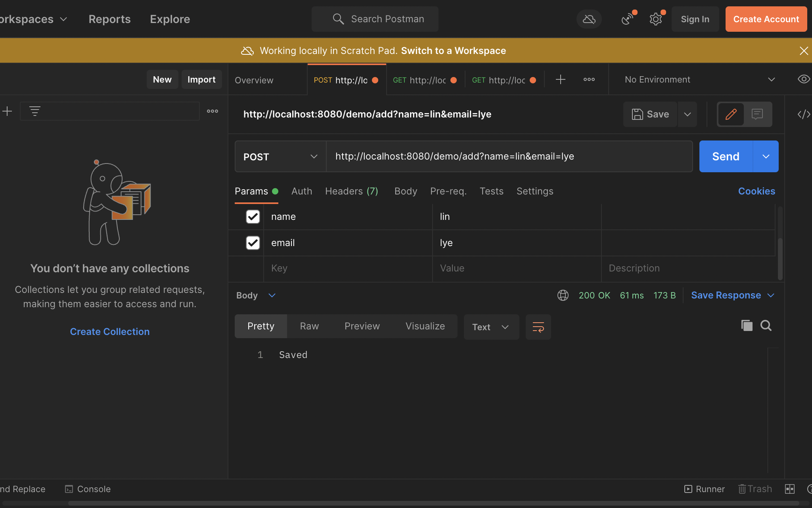Open the environment quick look eye icon
Screen dimensions: 812x508
[803, 79]
